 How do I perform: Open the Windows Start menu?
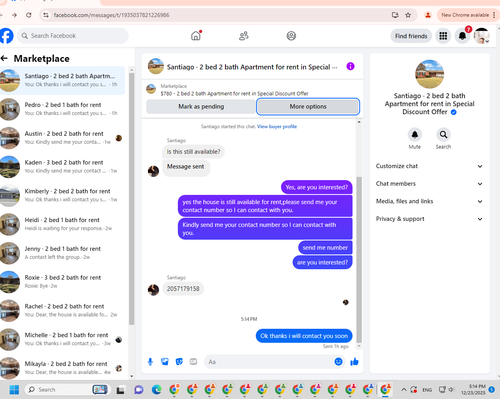(14, 389)
